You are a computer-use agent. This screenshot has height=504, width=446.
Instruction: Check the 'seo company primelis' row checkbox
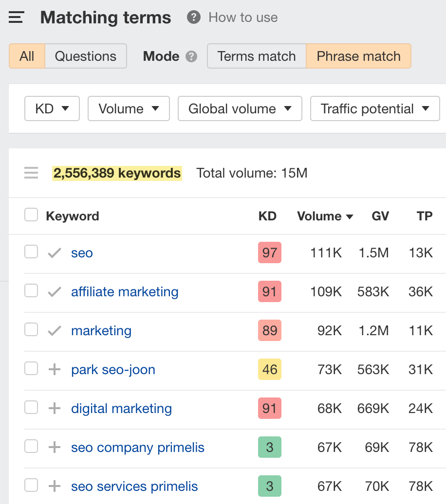click(31, 446)
